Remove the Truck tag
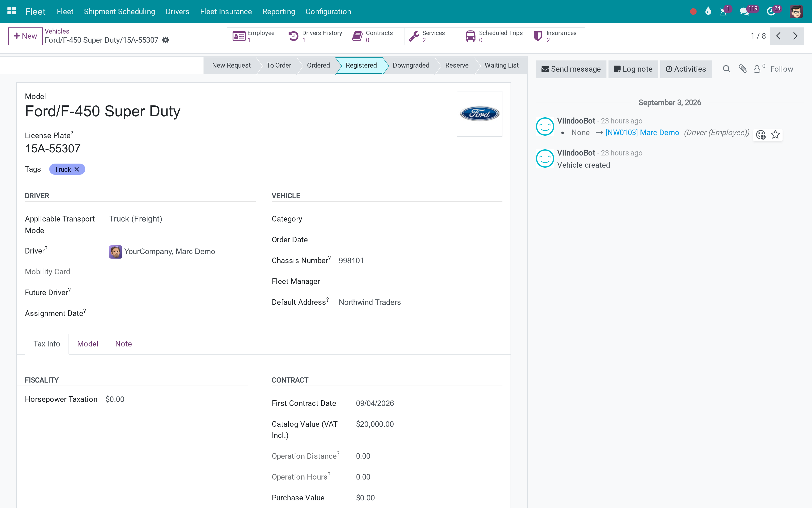The width and height of the screenshot is (812, 508). [77, 169]
